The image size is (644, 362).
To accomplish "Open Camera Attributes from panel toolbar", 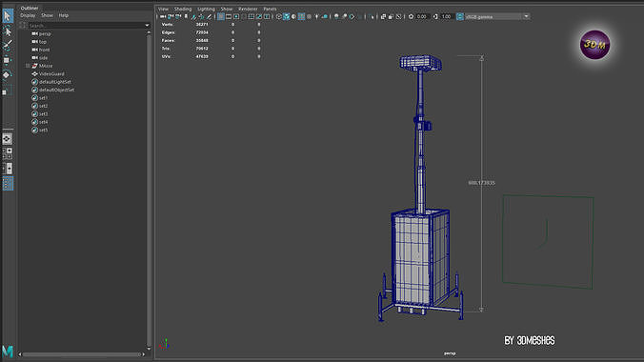I will [x=178, y=16].
